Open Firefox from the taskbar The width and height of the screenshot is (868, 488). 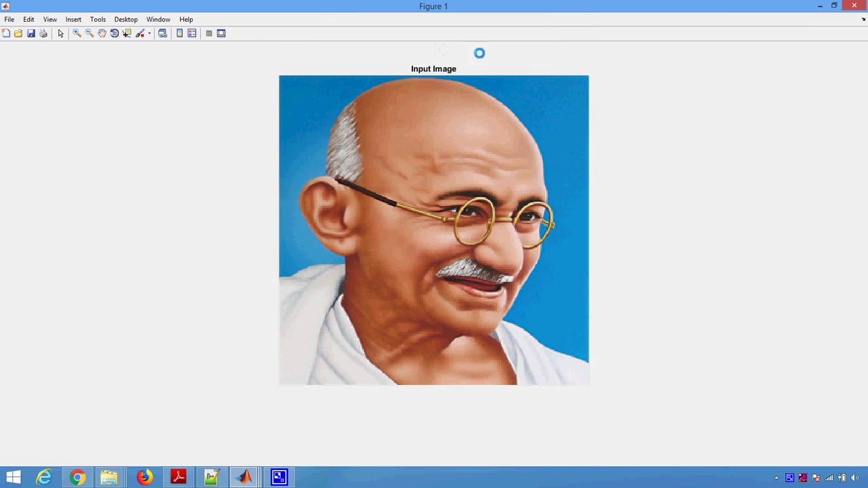(144, 478)
